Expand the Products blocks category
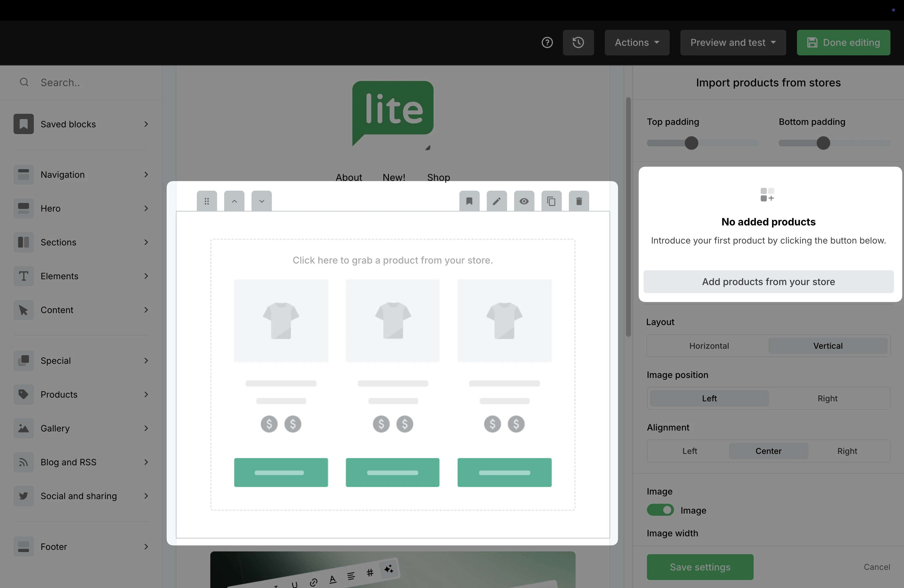 coord(81,394)
